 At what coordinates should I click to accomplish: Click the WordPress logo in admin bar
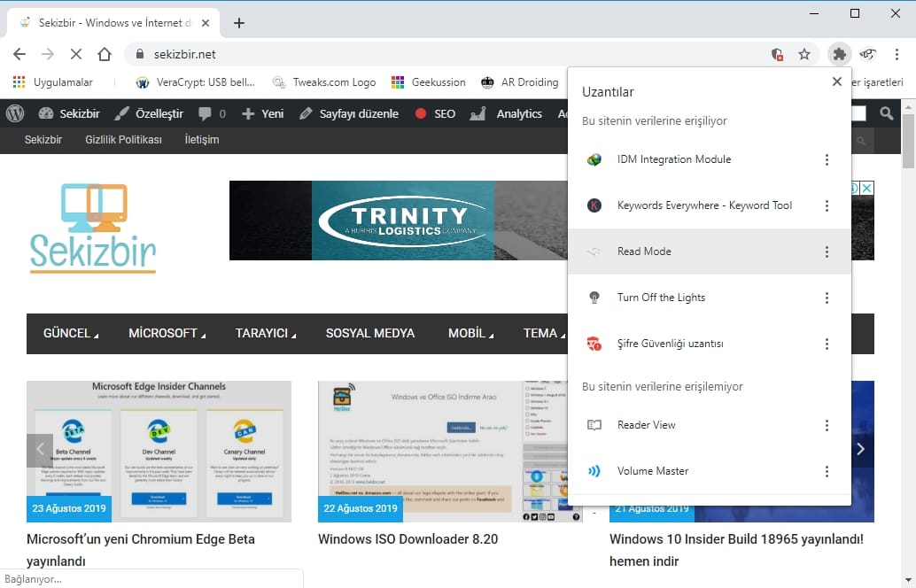click(15, 114)
